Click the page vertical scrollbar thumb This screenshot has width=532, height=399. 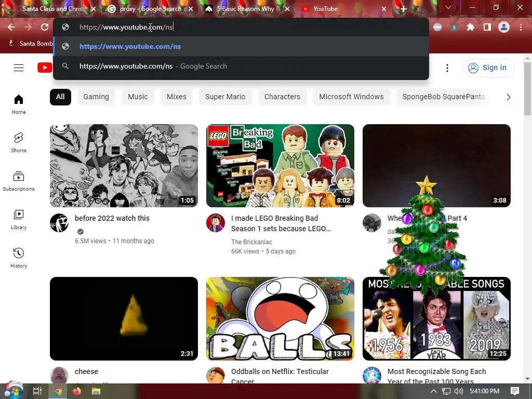coord(527,89)
